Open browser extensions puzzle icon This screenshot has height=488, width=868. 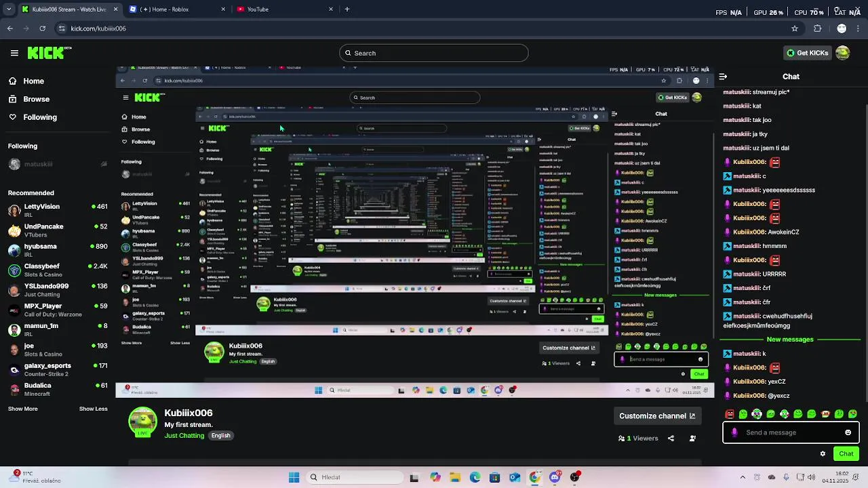click(x=817, y=28)
